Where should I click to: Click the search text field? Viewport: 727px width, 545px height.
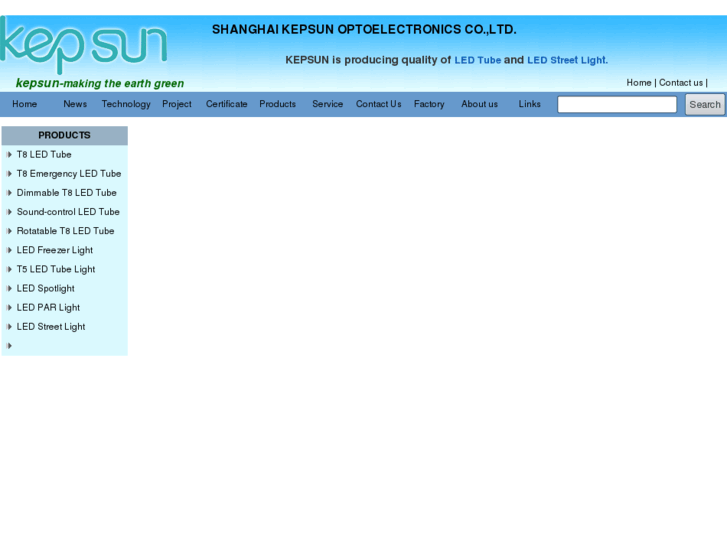(617, 104)
